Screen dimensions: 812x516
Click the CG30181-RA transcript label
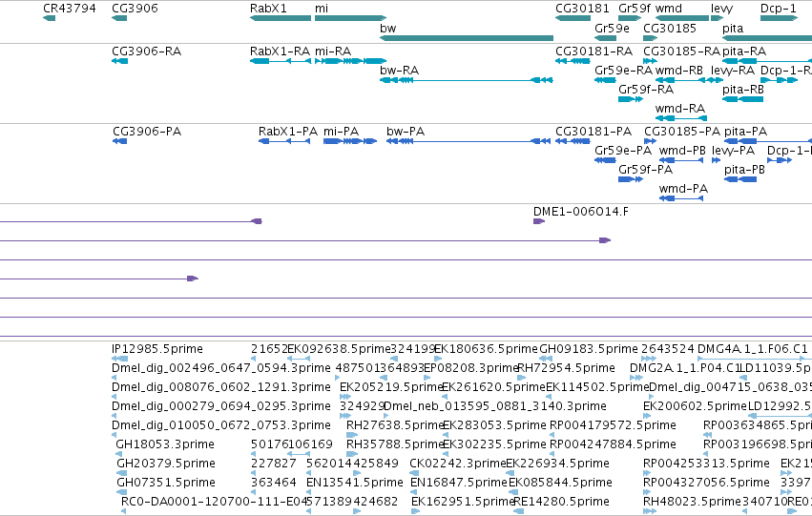pos(594,52)
